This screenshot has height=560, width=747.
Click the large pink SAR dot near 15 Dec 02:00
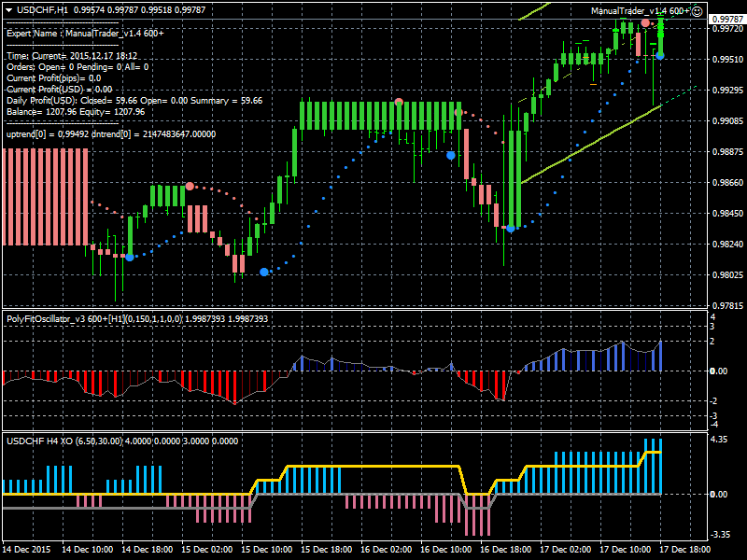click(x=190, y=187)
